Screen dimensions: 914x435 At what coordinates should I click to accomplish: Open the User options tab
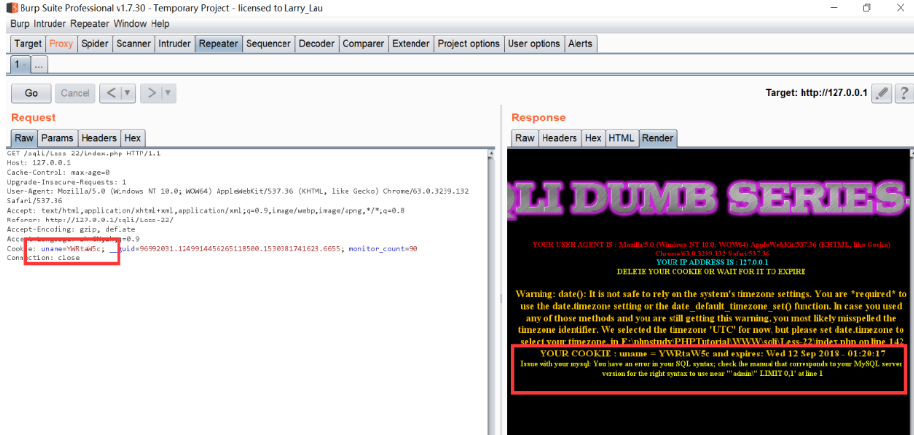533,44
